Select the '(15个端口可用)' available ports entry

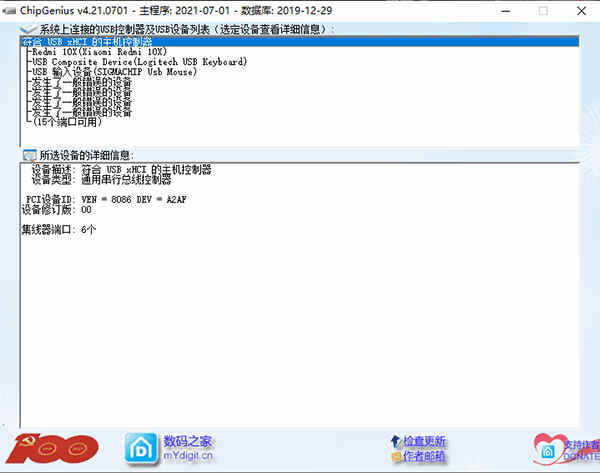coord(68,122)
